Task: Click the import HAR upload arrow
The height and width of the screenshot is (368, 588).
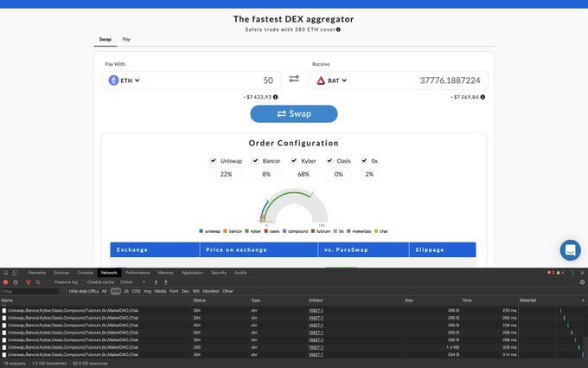Action: [156, 282]
